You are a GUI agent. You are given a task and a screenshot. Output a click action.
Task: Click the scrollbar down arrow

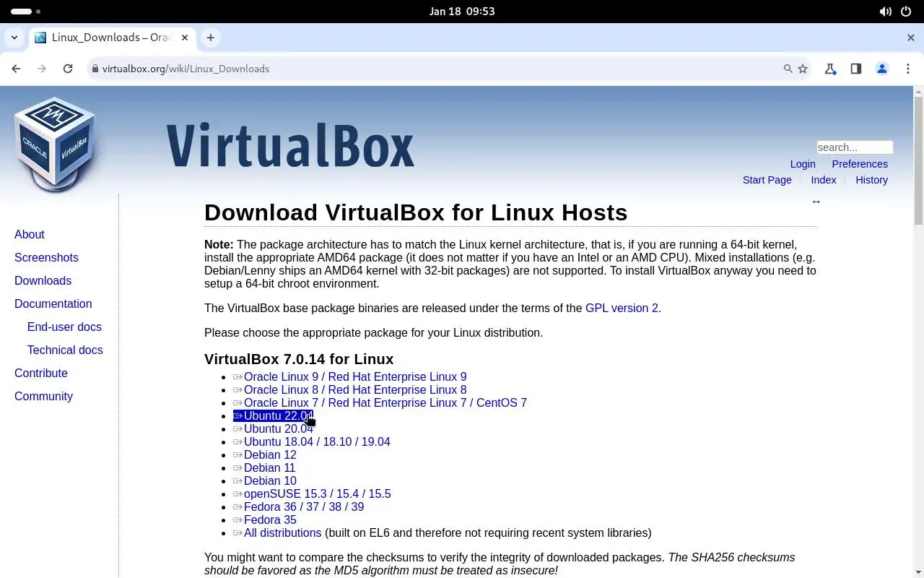[918, 572]
